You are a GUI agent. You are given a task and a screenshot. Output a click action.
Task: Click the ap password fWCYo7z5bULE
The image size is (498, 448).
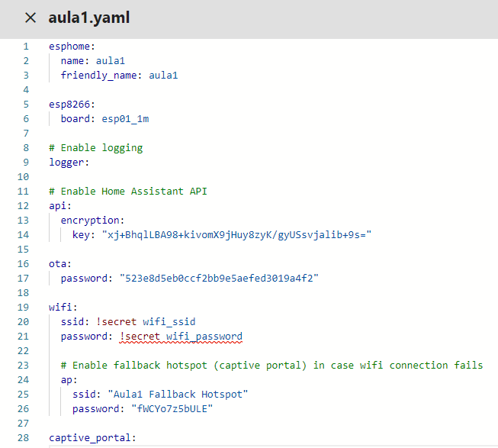pos(172,409)
